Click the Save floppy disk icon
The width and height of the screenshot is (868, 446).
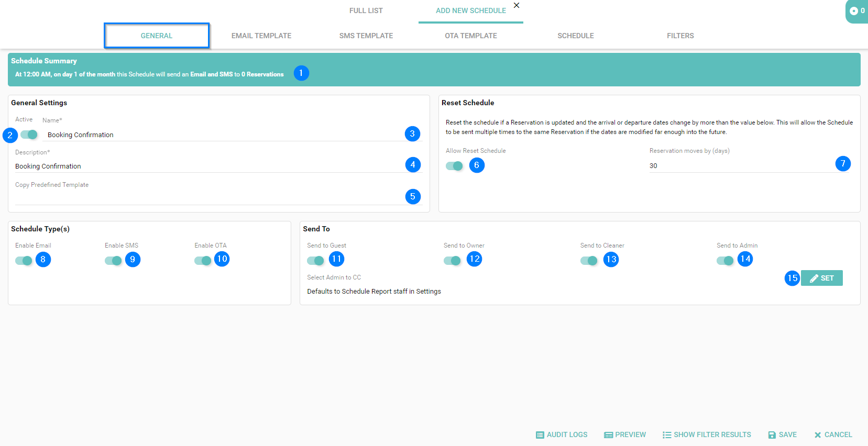coord(772,435)
